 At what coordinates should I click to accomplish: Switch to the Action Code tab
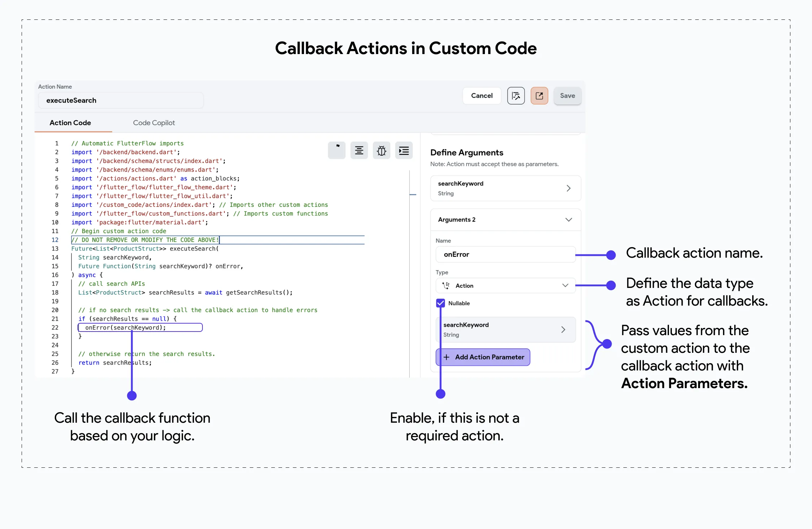(x=70, y=123)
